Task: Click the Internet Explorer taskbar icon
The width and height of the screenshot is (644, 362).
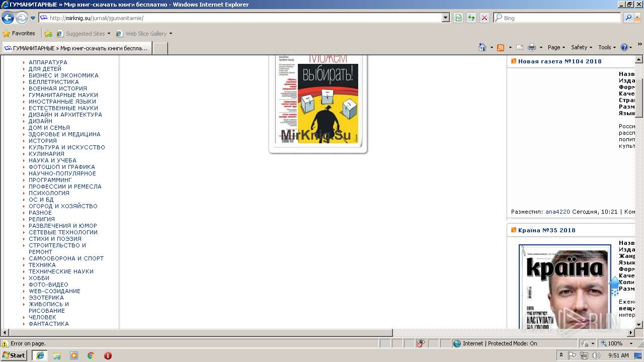Action: click(40, 355)
